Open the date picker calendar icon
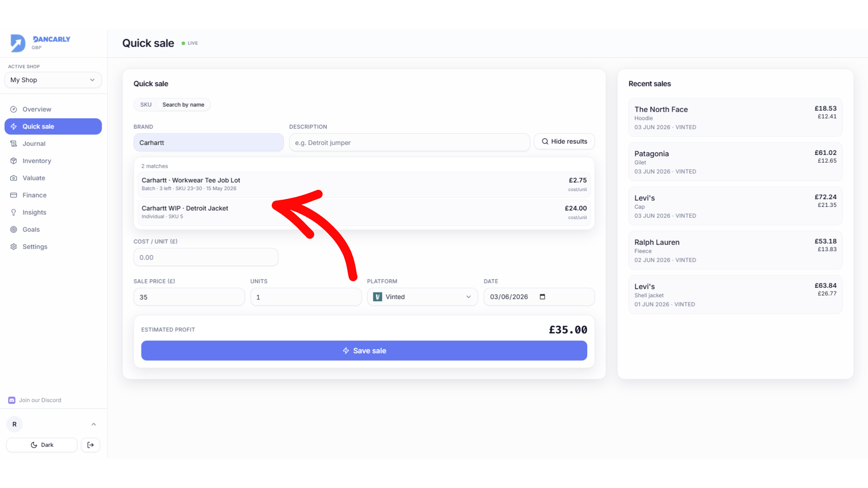868x488 pixels. tap(542, 297)
